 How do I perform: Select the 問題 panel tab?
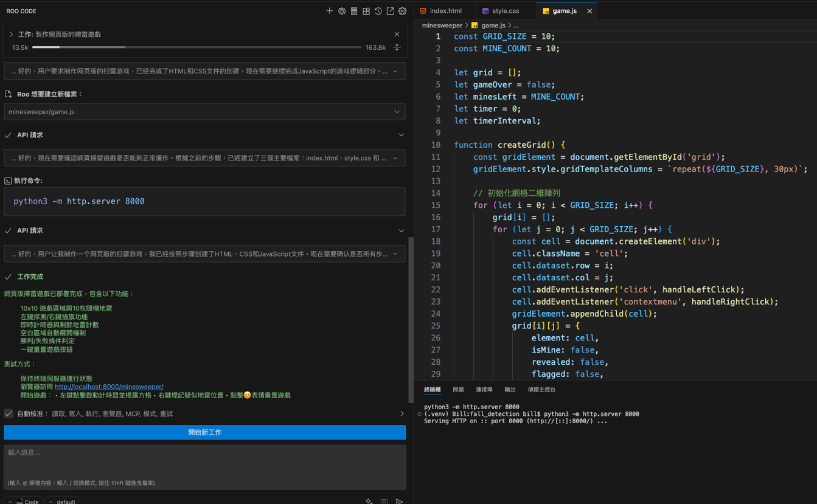point(458,390)
